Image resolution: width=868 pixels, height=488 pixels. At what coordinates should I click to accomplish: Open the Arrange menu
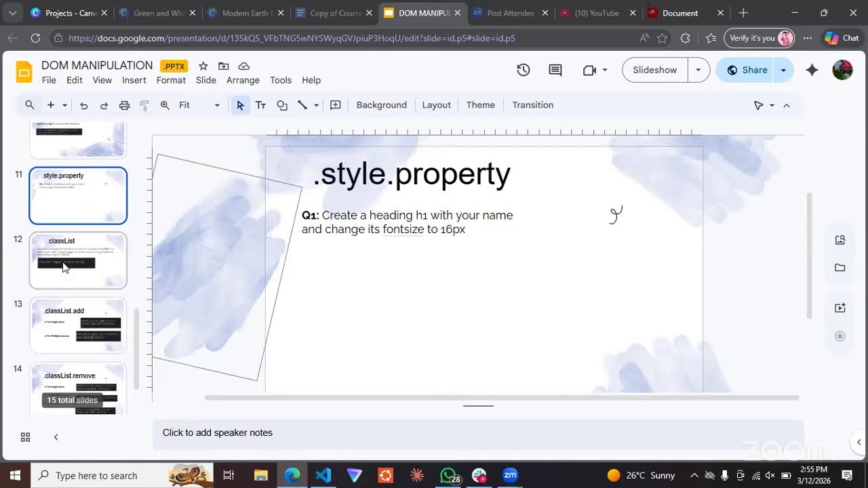point(243,80)
